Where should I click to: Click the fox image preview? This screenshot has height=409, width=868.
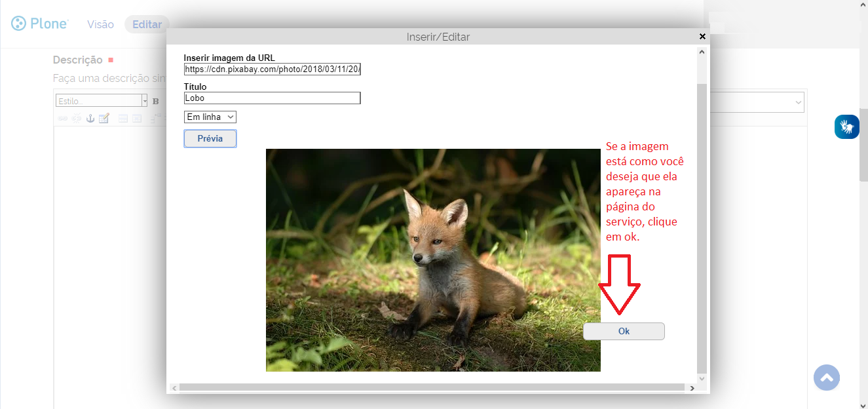[x=432, y=260]
